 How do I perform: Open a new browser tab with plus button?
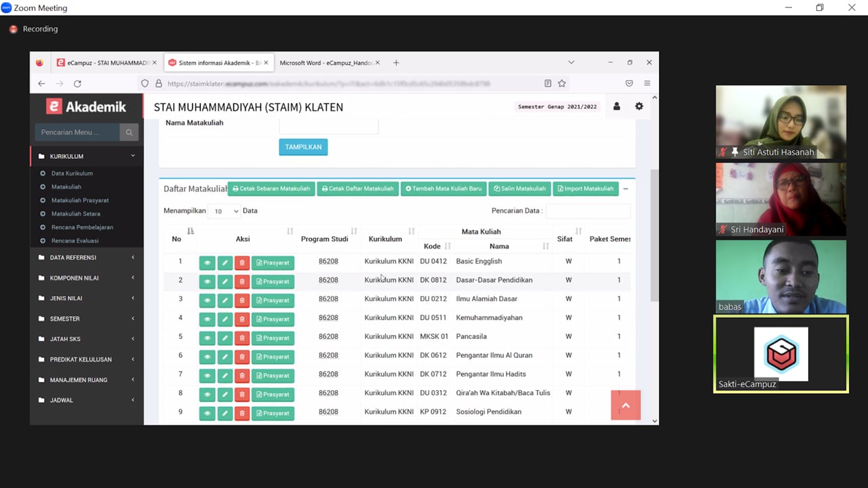click(396, 62)
